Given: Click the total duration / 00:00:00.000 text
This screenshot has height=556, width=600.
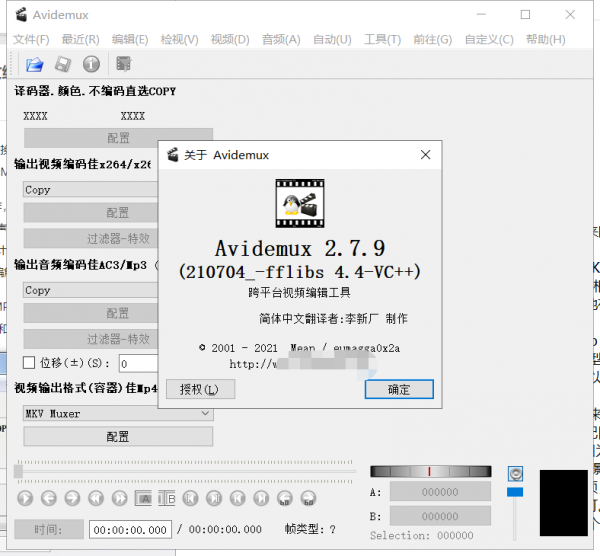Looking at the screenshot, I should [219, 529].
